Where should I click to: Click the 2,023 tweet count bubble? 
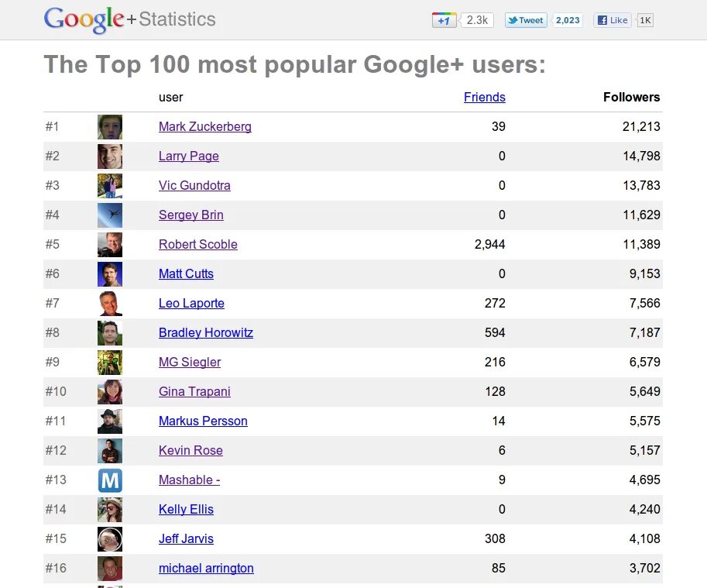pyautogui.click(x=568, y=20)
